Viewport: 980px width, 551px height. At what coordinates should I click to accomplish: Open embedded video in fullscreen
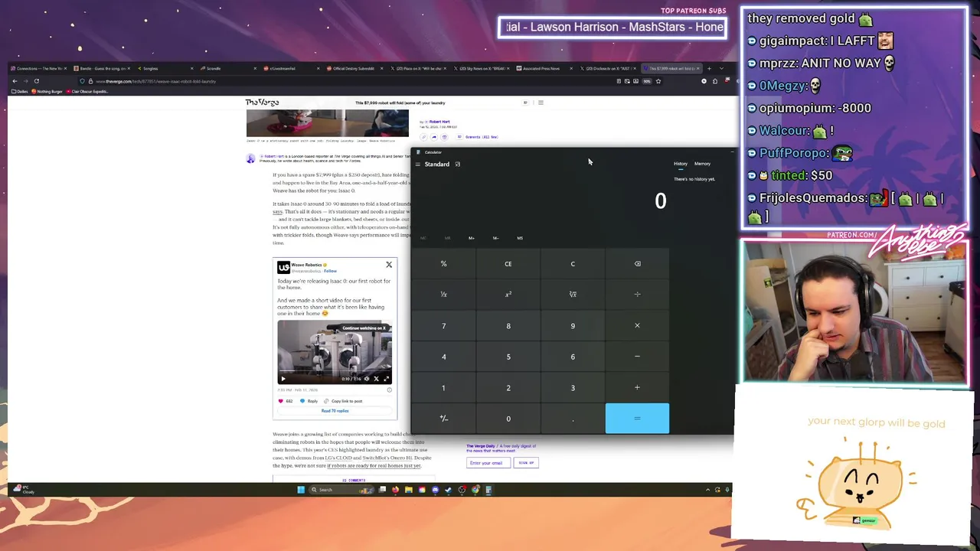(386, 379)
